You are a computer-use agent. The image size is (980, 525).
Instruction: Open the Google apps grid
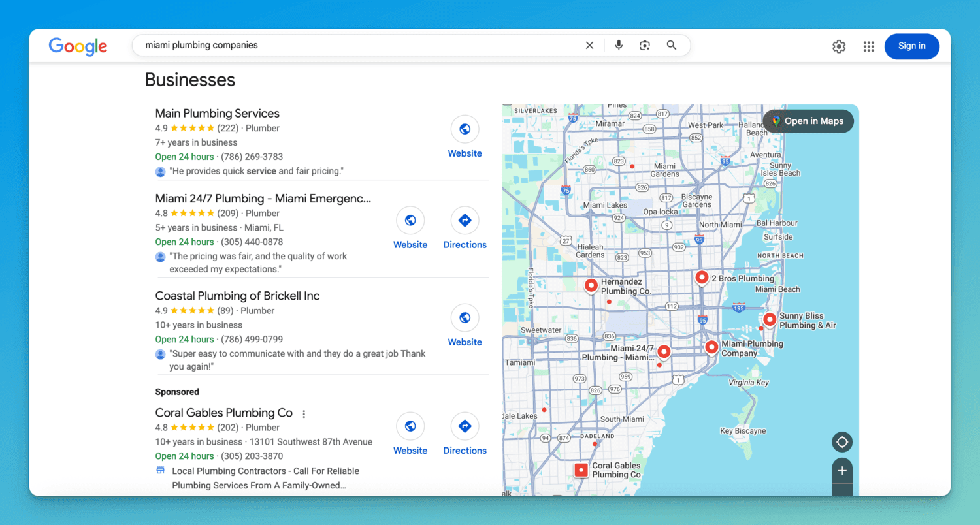pos(868,46)
